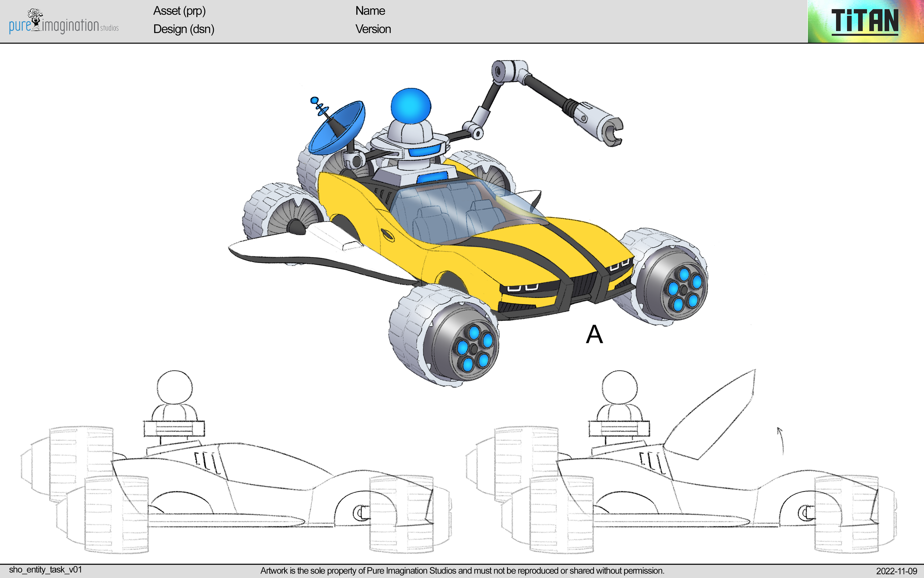Screen dimensions: 924x578
Task: Select the Name header item
Action: pyautogui.click(x=370, y=11)
